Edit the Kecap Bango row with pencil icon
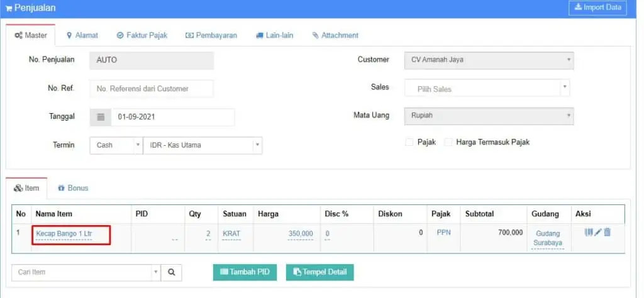This screenshot has width=644, height=298. click(598, 233)
